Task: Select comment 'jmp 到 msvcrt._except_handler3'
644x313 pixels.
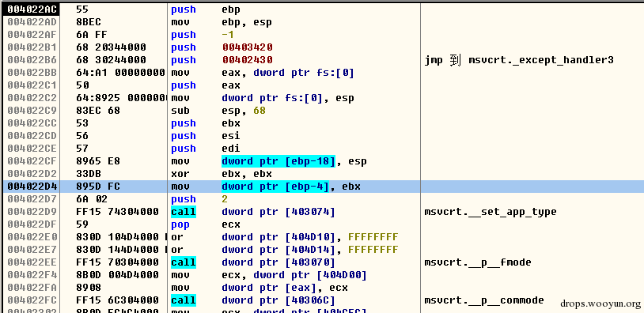Action: click(519, 60)
